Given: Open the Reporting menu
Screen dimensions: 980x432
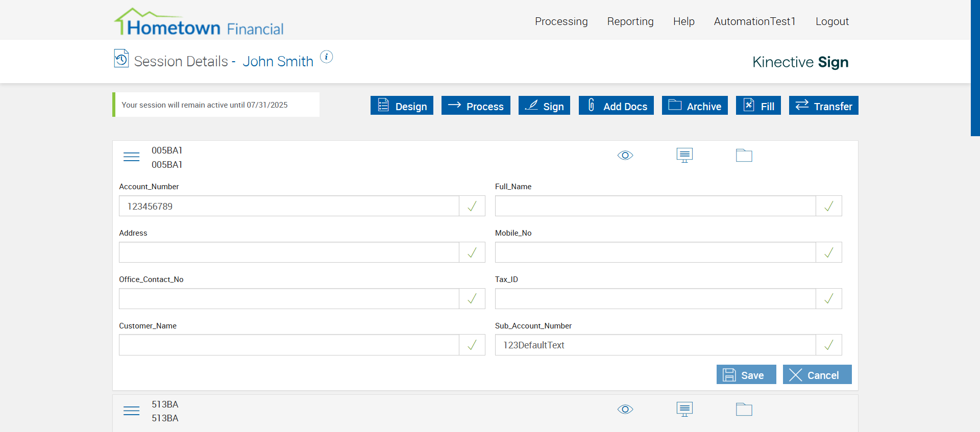Looking at the screenshot, I should point(630,21).
